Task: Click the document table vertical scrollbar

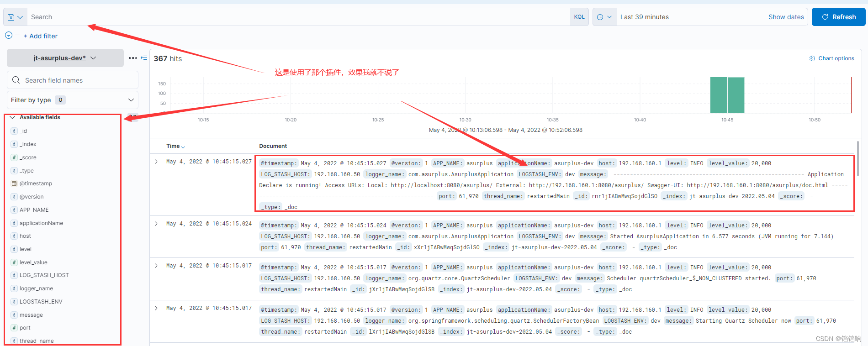Action: [x=858, y=158]
